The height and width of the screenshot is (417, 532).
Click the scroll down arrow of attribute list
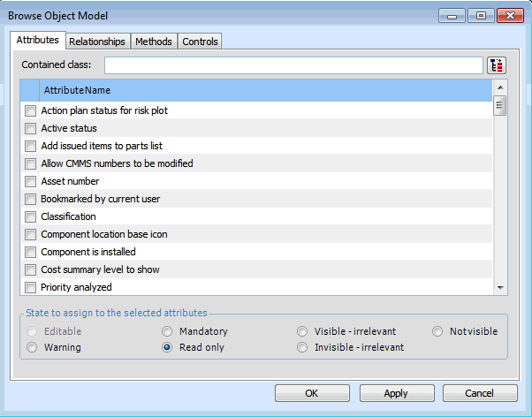500,288
